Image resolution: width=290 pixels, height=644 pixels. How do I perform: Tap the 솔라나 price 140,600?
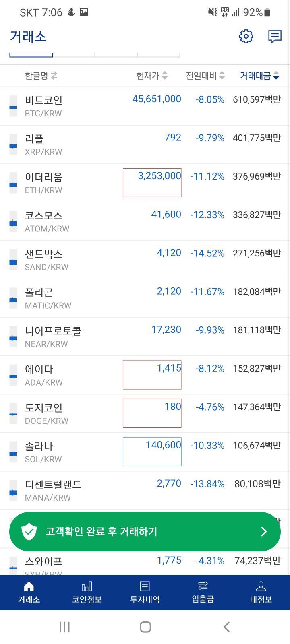tap(163, 445)
